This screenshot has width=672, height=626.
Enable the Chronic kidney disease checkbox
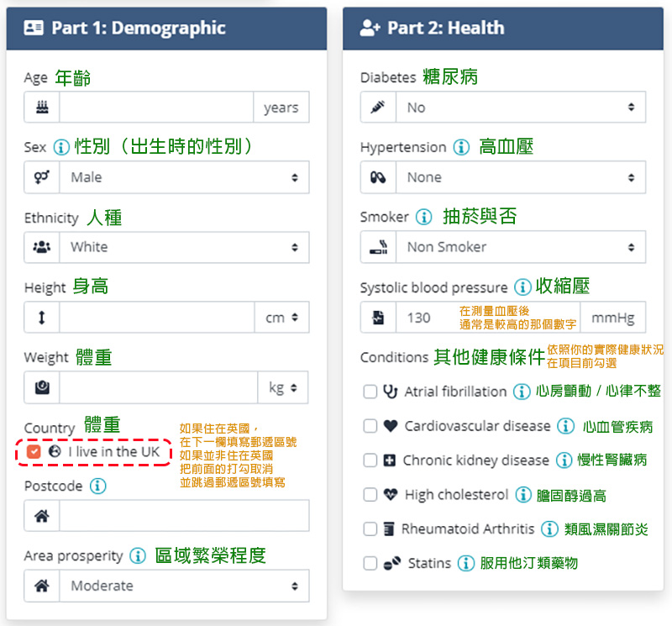click(370, 460)
